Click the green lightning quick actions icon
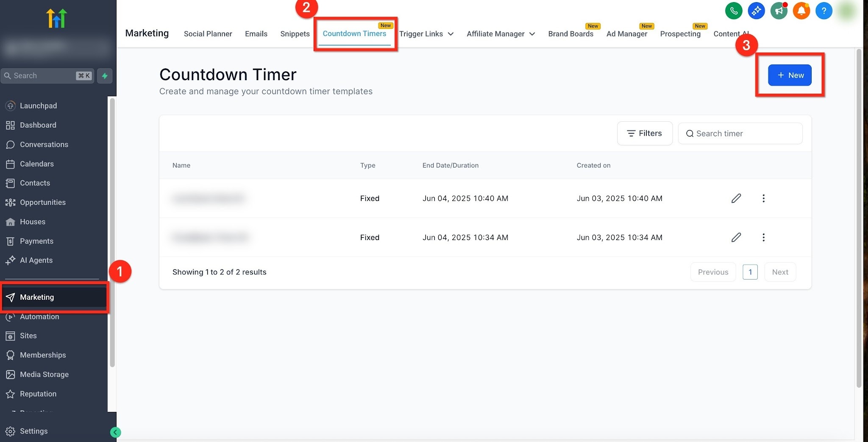The height and width of the screenshot is (442, 868). [x=105, y=76]
